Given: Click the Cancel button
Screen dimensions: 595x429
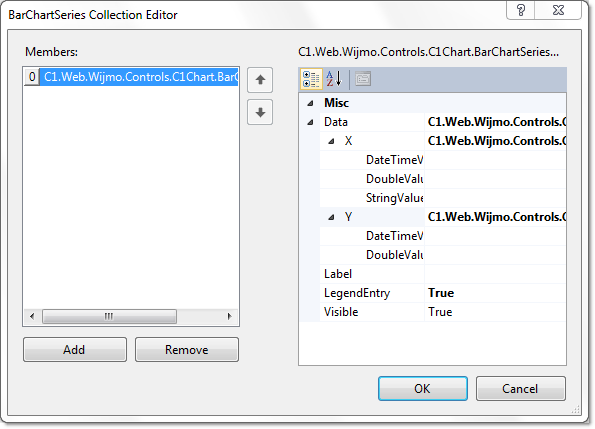Looking at the screenshot, I should click(x=521, y=388).
